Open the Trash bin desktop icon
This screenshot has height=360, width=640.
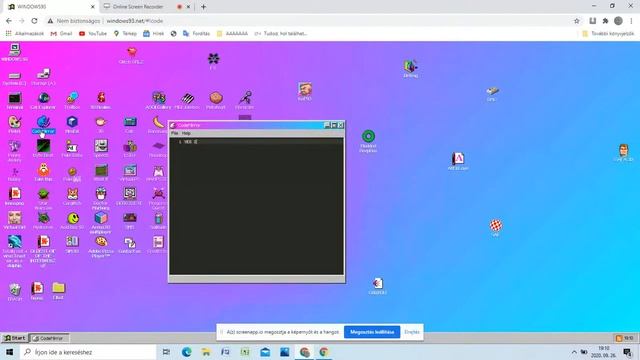pos(15,292)
